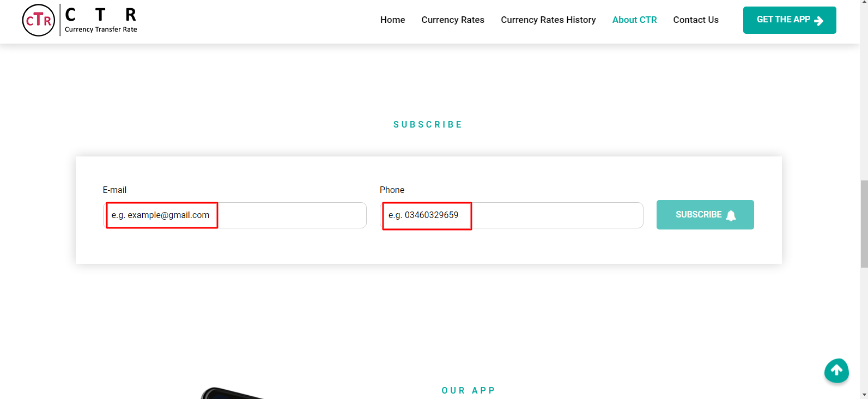Click the circular CTR logo icon
The image size is (868, 399).
click(x=39, y=20)
